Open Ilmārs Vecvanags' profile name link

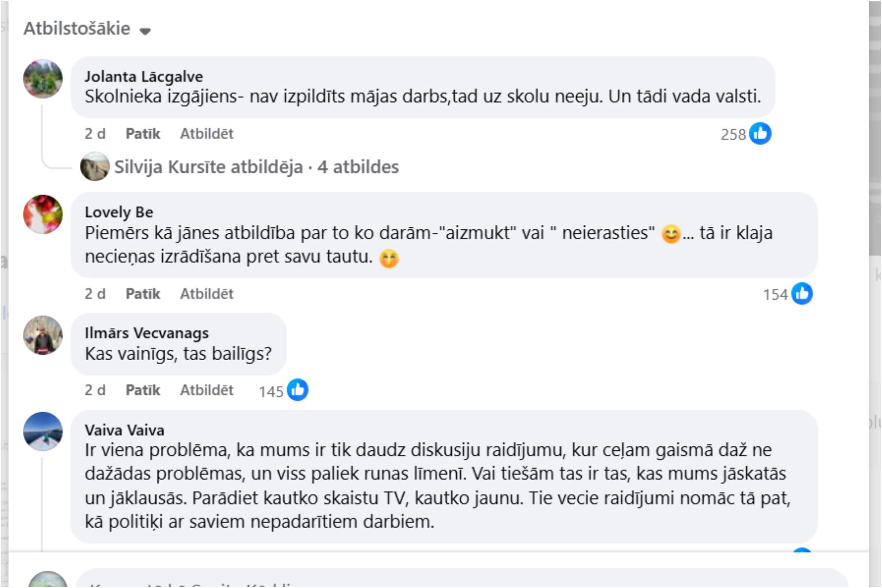(x=147, y=333)
